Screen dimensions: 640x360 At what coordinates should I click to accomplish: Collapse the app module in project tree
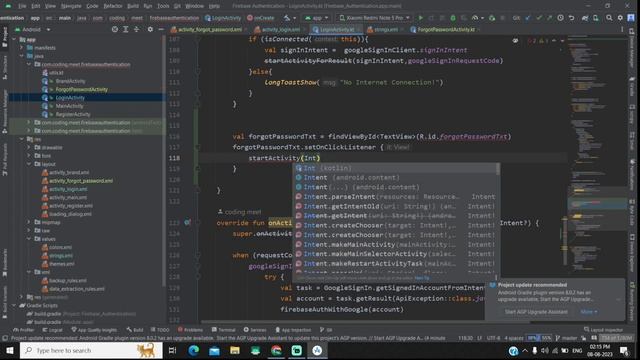pyautogui.click(x=14, y=40)
